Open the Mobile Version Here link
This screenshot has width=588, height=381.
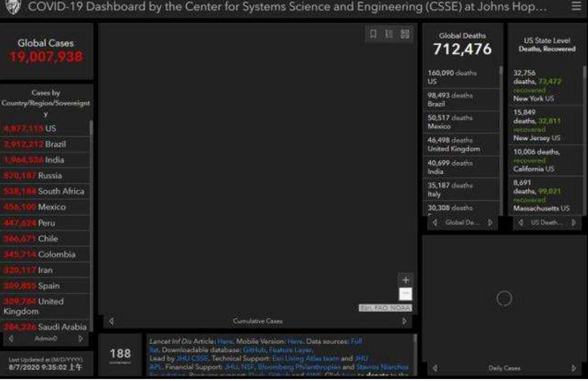295,341
